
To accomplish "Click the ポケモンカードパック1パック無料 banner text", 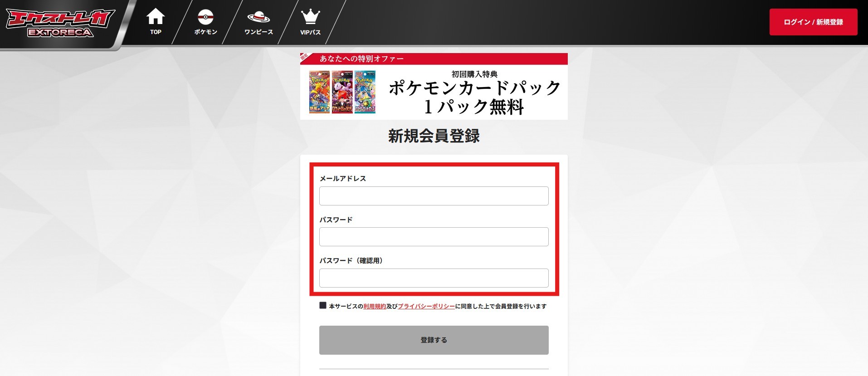I will pyautogui.click(x=474, y=97).
